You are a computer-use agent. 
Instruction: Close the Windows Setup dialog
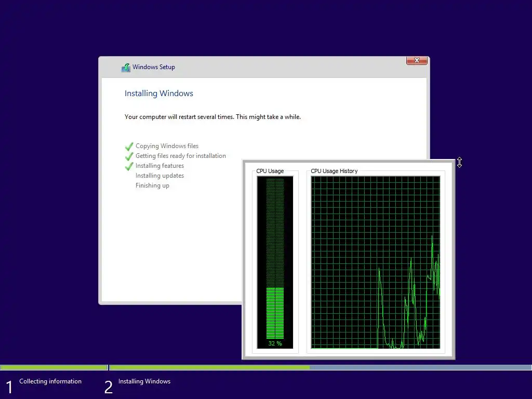point(417,60)
